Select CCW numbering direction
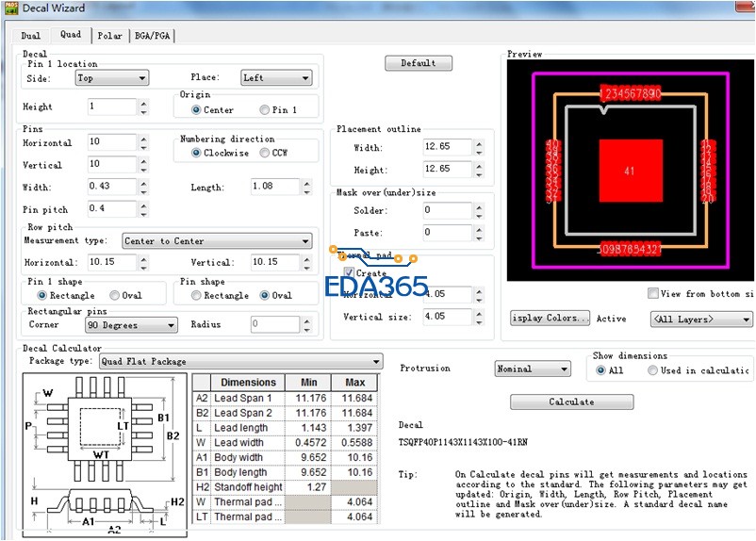 [x=265, y=153]
